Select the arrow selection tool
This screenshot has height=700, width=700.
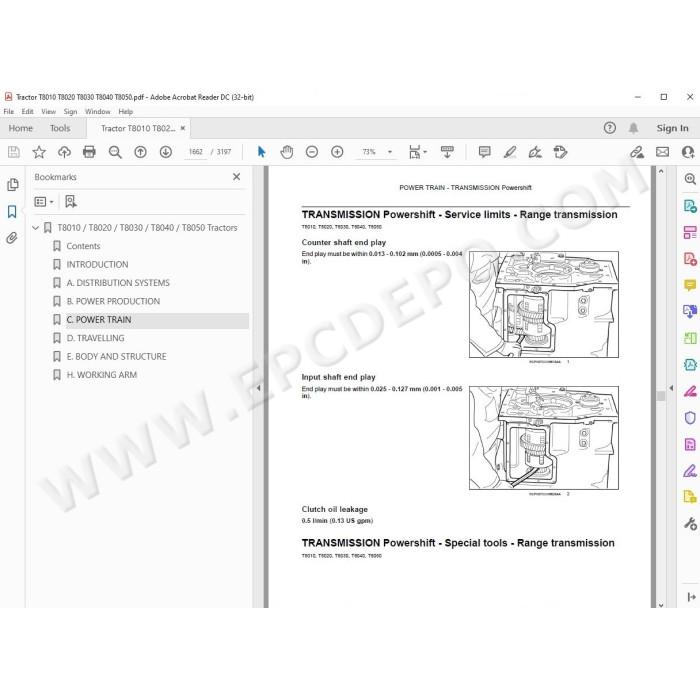pyautogui.click(x=262, y=152)
